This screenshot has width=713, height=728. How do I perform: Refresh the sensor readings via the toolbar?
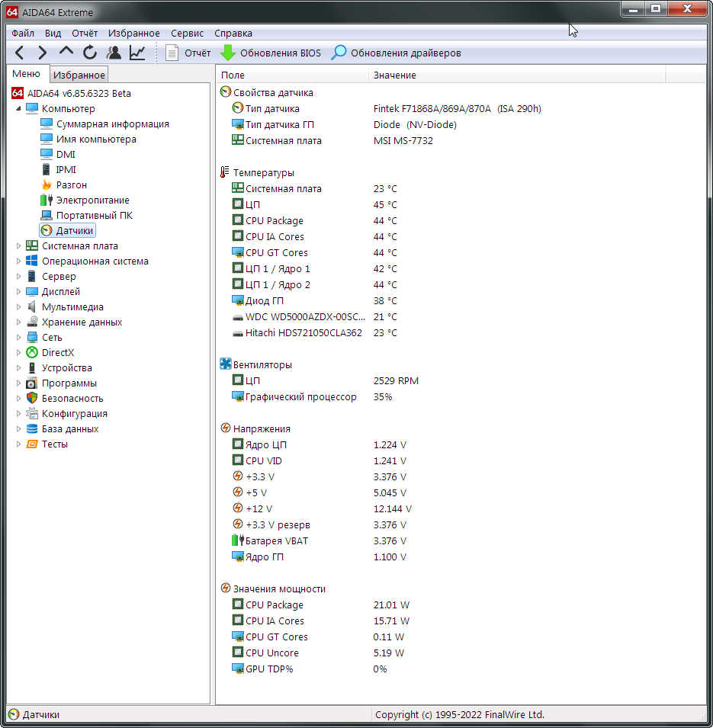90,53
